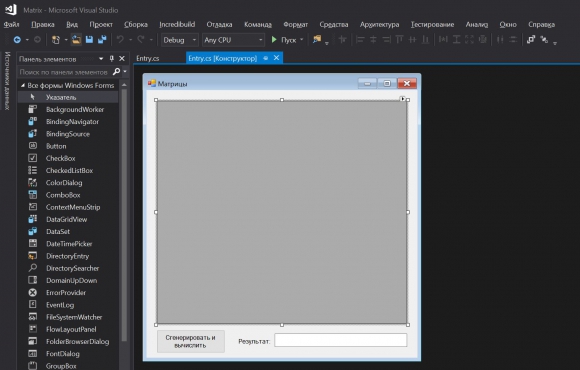This screenshot has height=370, width=580.
Task: Open the smart tag arrow on selected grid
Action: (402, 98)
